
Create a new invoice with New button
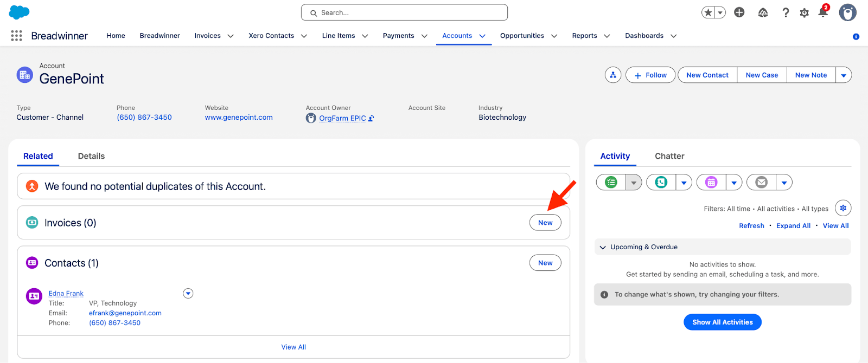click(x=545, y=223)
